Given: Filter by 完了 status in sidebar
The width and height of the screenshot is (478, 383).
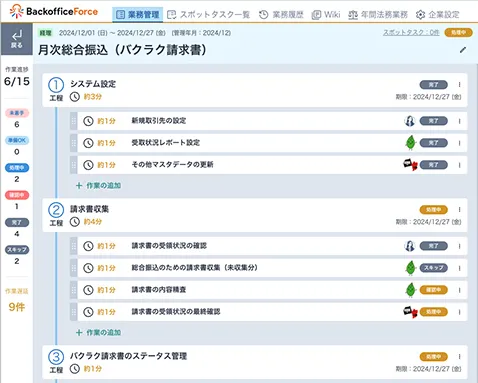Looking at the screenshot, I should point(17,222).
